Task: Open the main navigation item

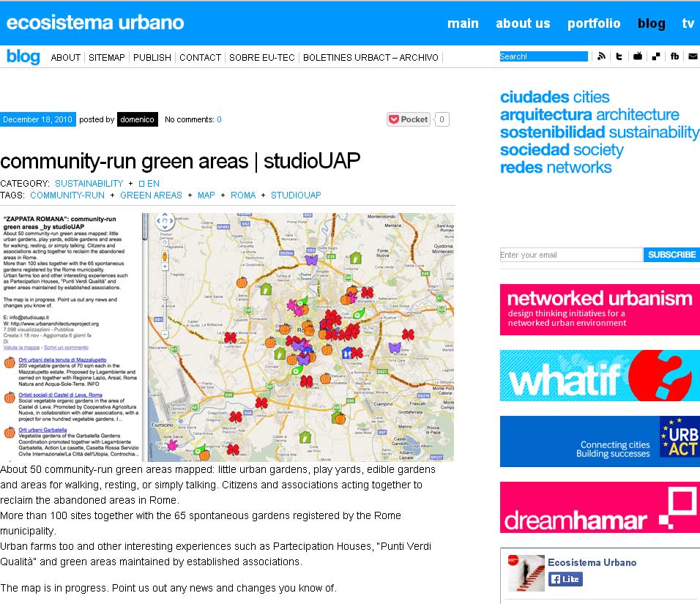Action: pyautogui.click(x=463, y=23)
